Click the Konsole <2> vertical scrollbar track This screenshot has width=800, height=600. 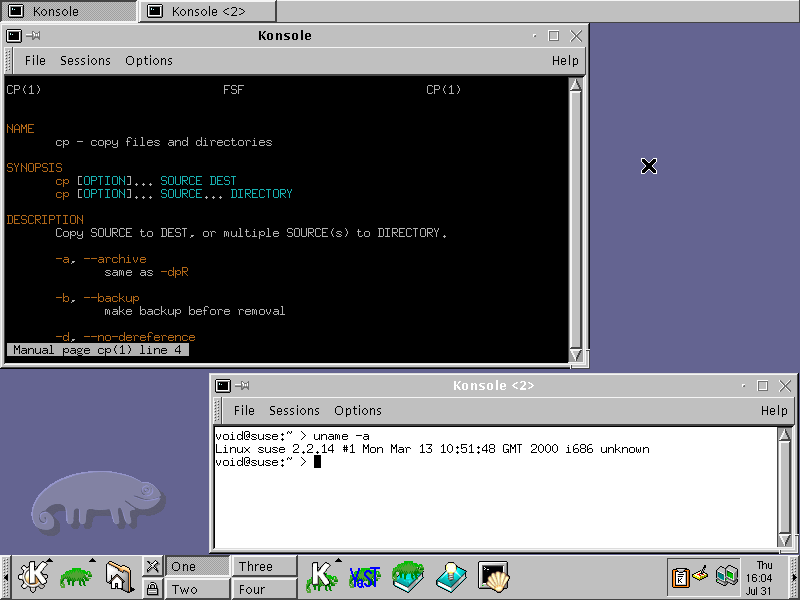(x=785, y=488)
